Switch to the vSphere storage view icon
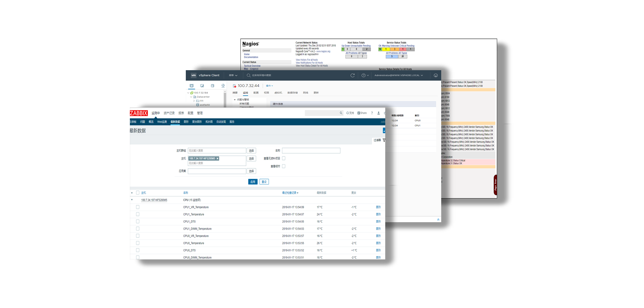 [x=212, y=86]
